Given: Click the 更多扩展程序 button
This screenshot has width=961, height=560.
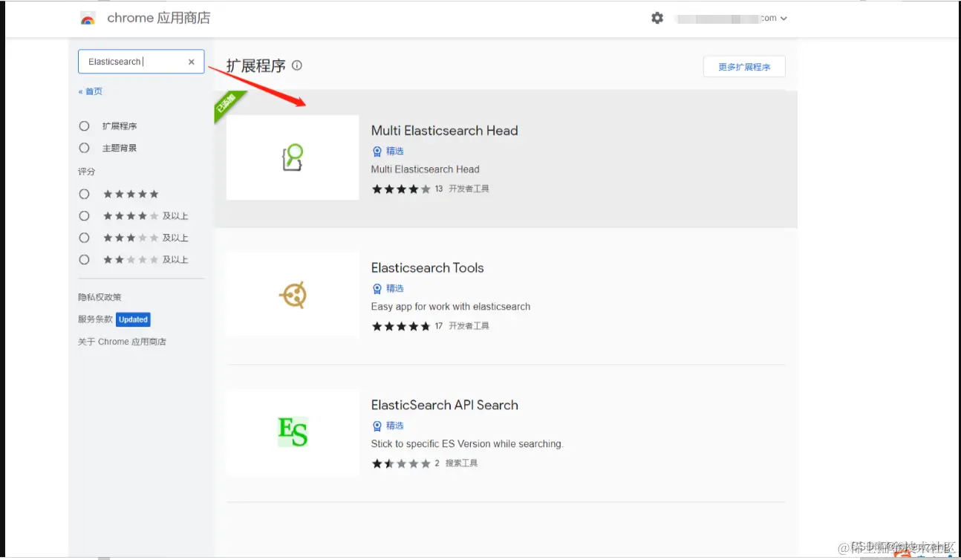Looking at the screenshot, I should tap(744, 67).
